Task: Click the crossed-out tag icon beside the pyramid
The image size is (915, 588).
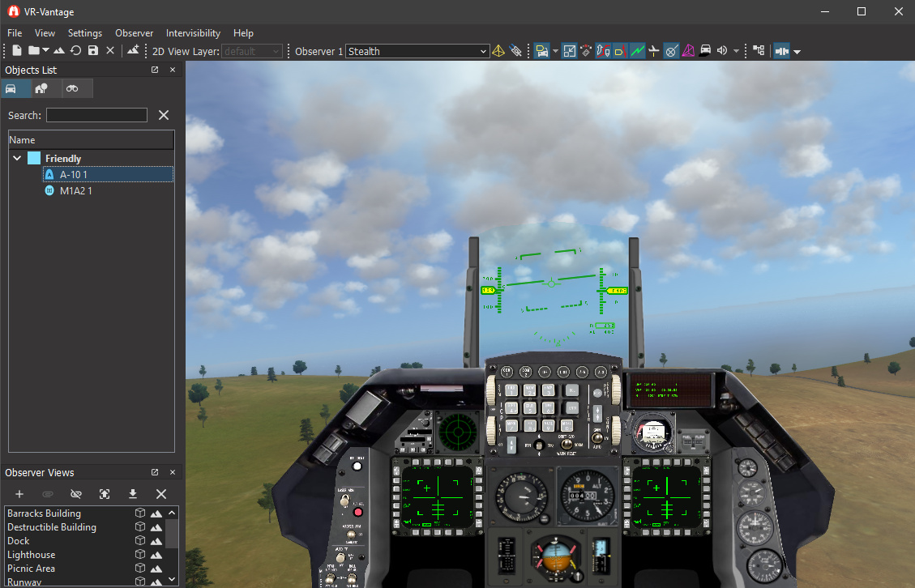Action: coord(516,51)
